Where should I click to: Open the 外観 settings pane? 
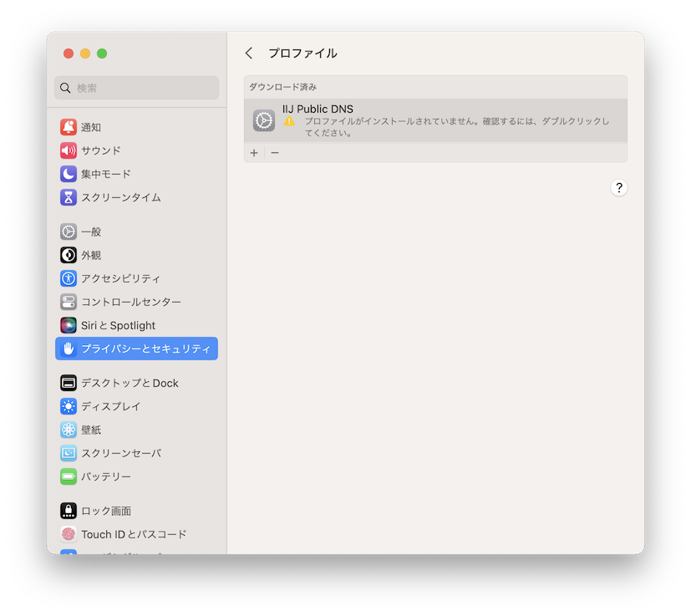point(137,255)
